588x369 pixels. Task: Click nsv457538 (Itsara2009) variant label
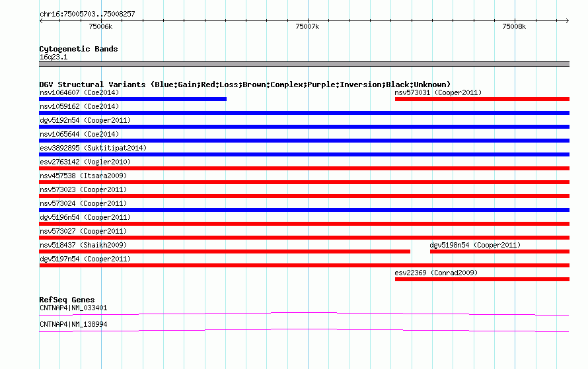[83, 176]
